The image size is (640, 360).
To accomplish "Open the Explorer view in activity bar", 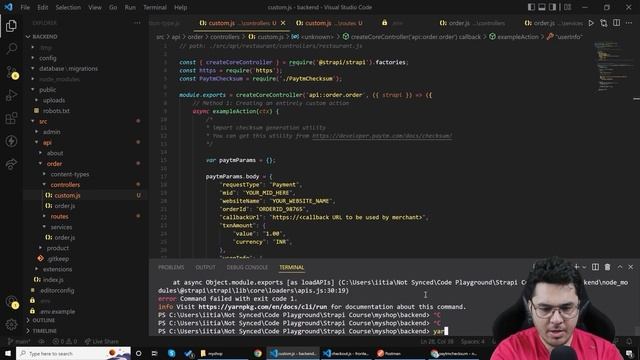I will click(11, 26).
